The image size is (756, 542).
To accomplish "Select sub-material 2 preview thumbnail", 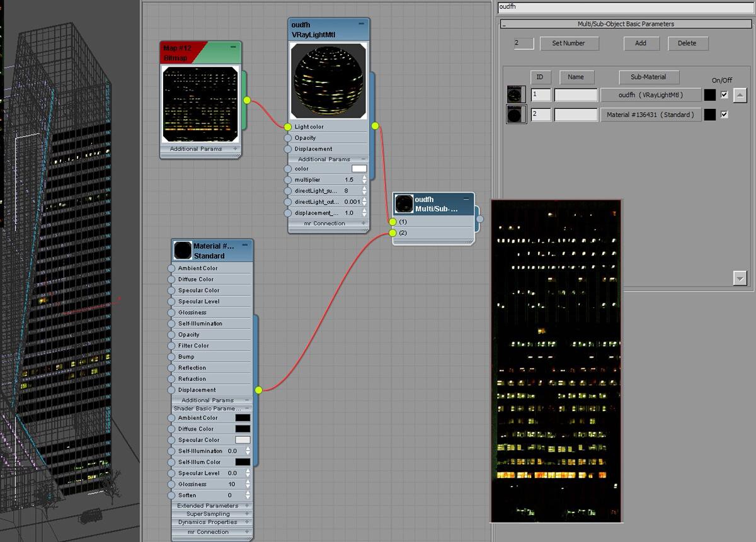I will click(x=517, y=115).
